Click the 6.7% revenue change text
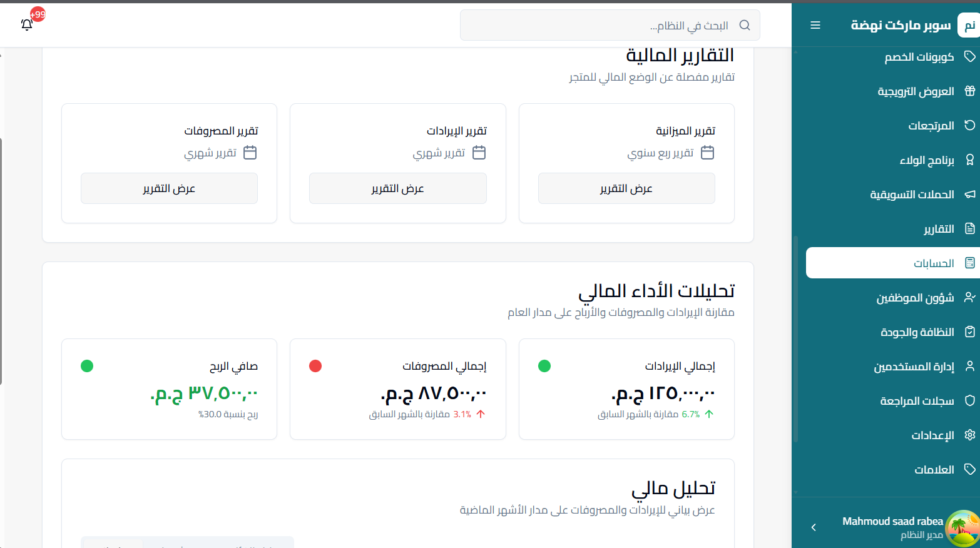Screen dimensions: 980x548 pos(691,414)
